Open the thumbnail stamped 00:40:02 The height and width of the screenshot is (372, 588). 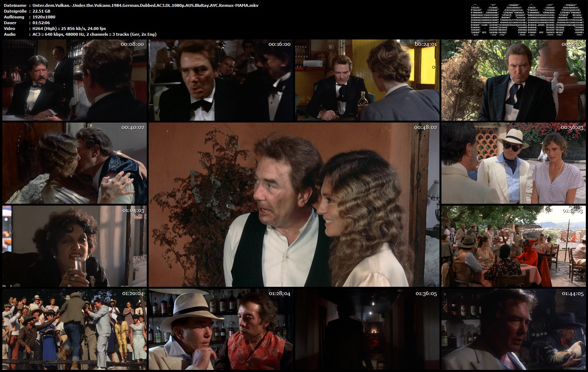tap(74, 163)
